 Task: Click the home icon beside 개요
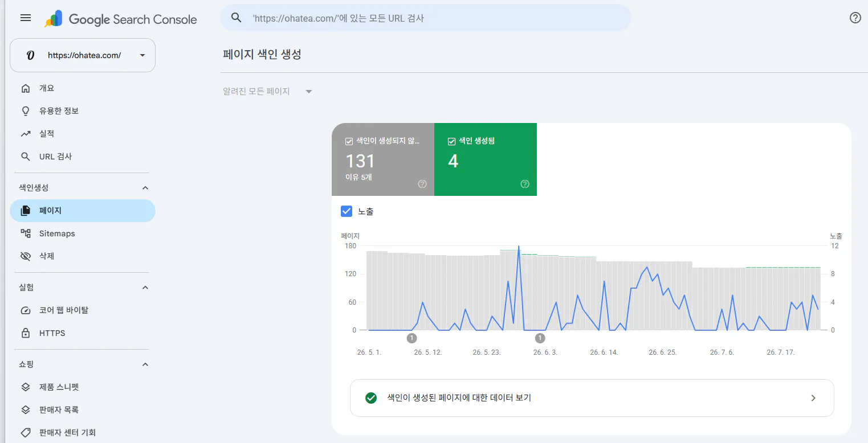pyautogui.click(x=25, y=88)
